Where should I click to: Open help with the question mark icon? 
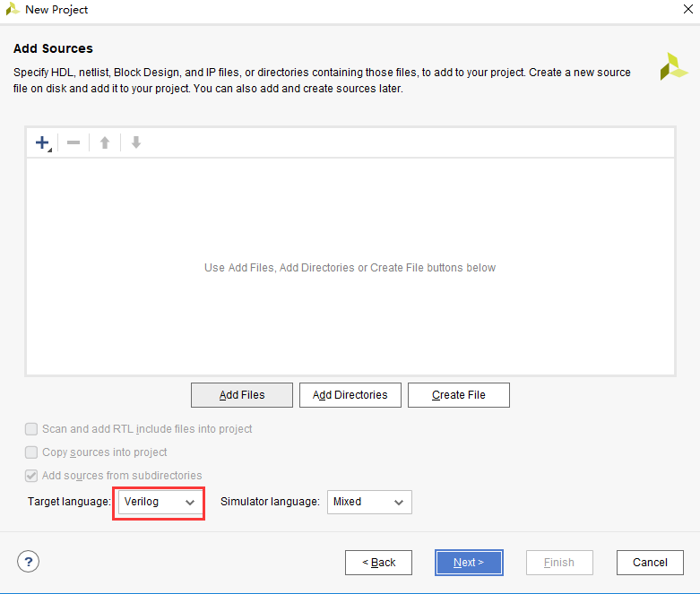28,562
